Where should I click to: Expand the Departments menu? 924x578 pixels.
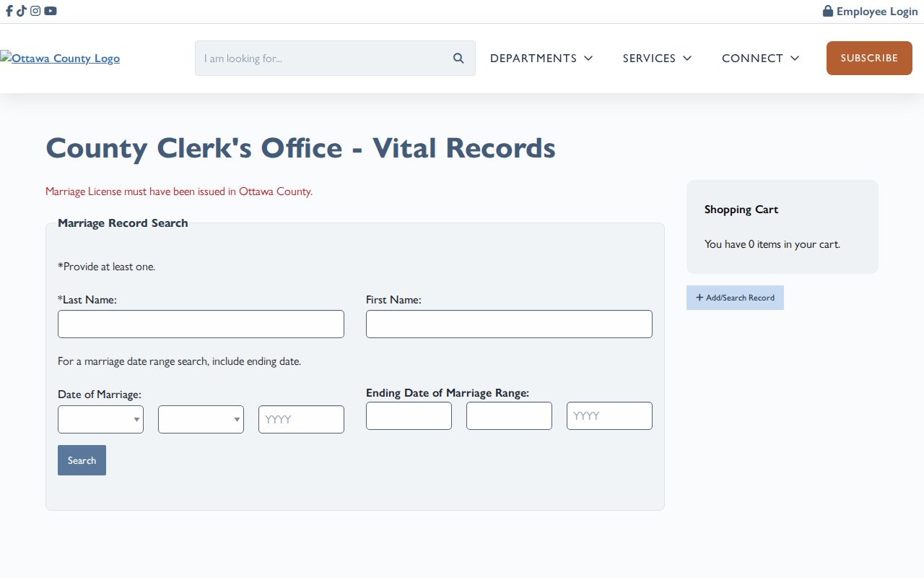(541, 59)
